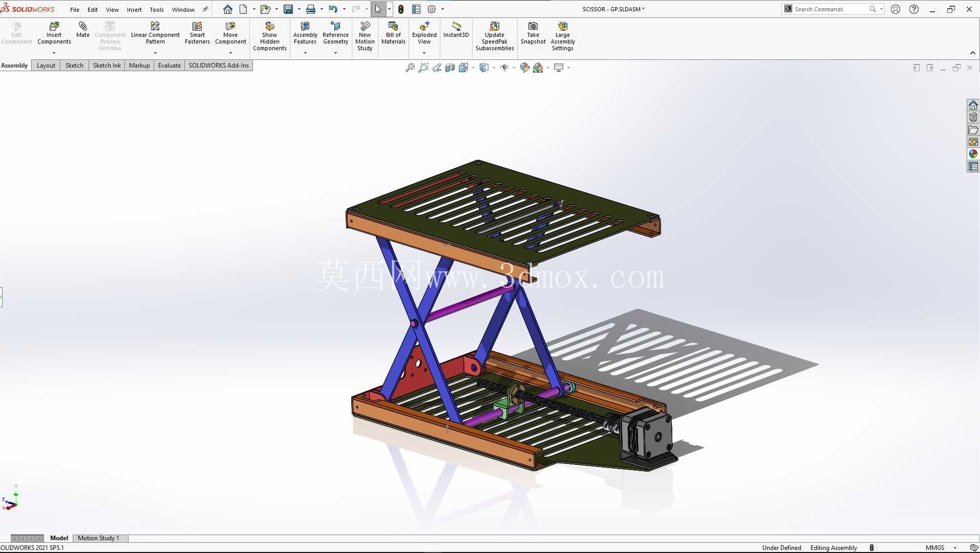Click Edit Appearance color ball

pos(525,68)
